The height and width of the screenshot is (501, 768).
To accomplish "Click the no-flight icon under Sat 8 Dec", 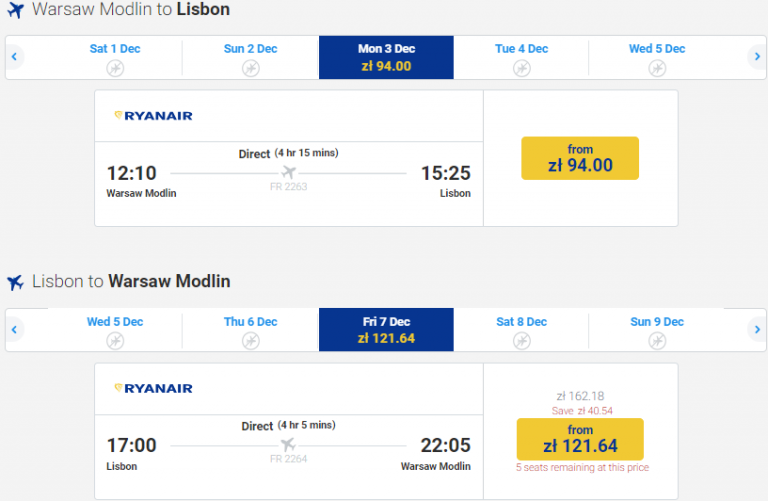I will pos(522,341).
